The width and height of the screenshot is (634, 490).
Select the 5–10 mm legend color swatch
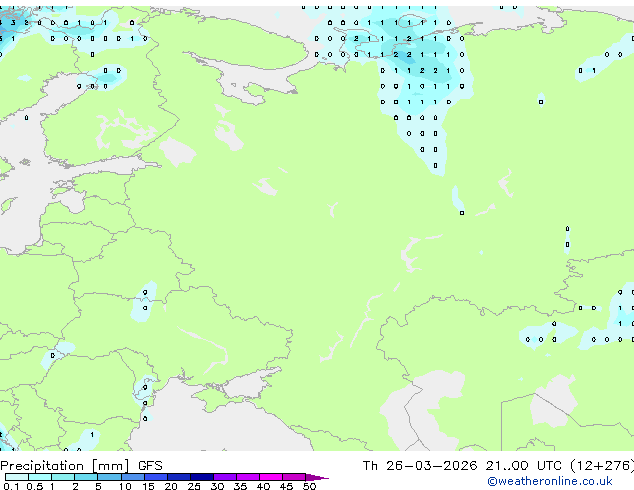point(109,477)
